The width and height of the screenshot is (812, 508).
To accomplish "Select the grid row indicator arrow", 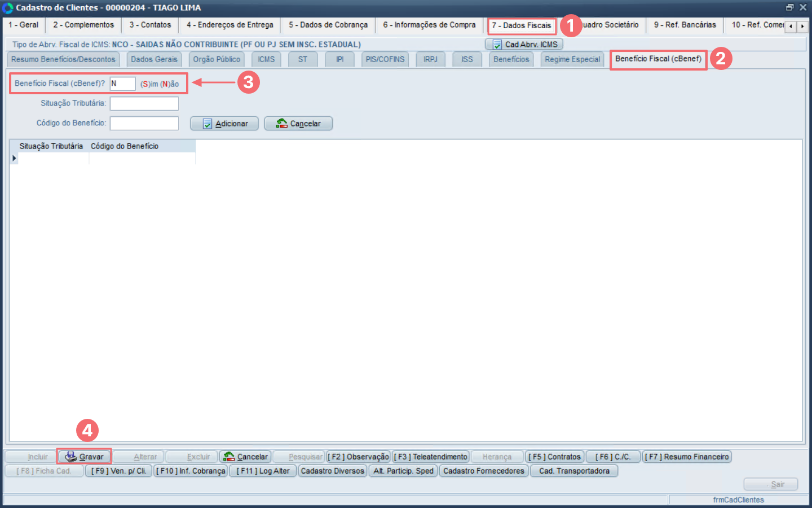I will [x=14, y=159].
